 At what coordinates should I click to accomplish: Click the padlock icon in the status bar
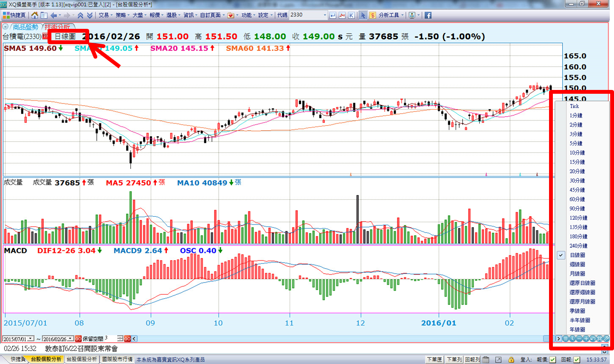point(511,359)
